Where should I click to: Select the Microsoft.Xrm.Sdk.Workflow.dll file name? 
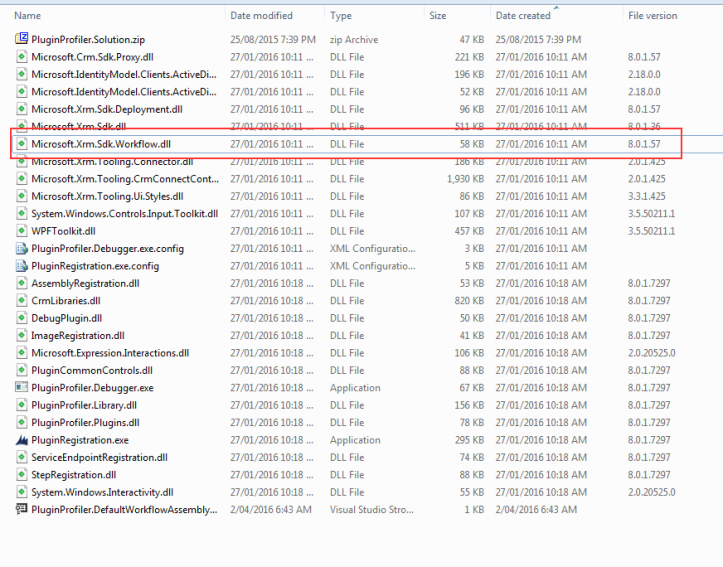[101, 144]
